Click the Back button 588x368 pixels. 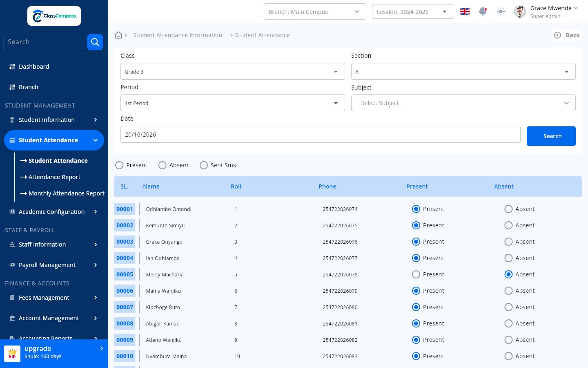pos(567,35)
